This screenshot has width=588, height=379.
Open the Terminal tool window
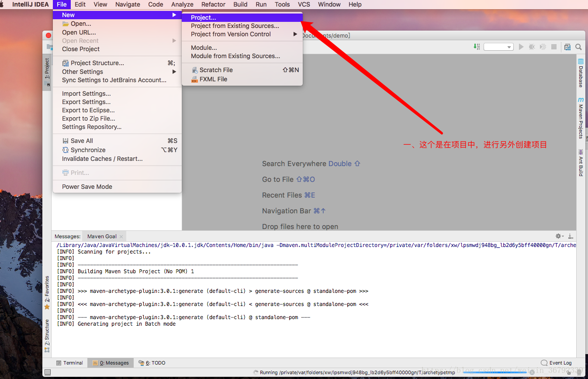pos(69,363)
